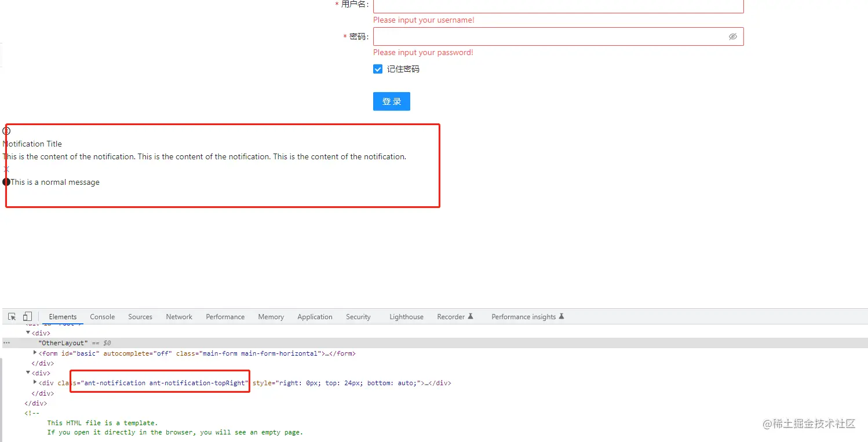Screen dimensions: 868x442
Task: Expand the form id="basic" node
Action: [x=35, y=353]
